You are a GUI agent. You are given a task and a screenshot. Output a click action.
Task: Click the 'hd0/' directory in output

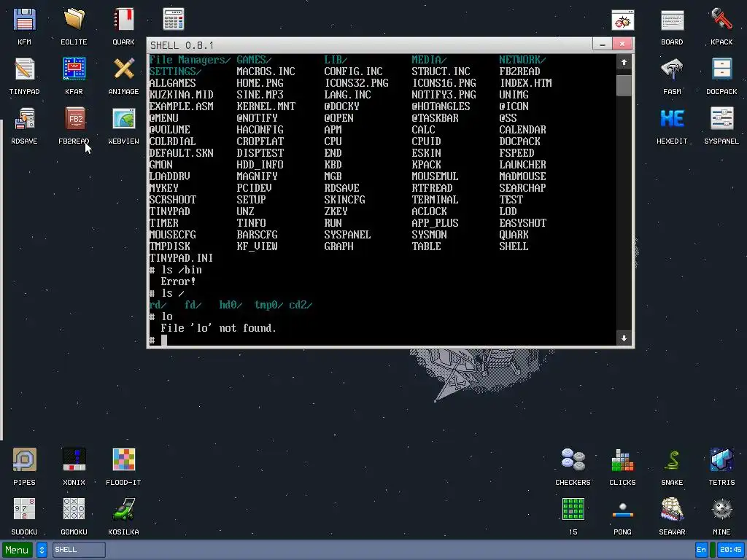coord(231,305)
